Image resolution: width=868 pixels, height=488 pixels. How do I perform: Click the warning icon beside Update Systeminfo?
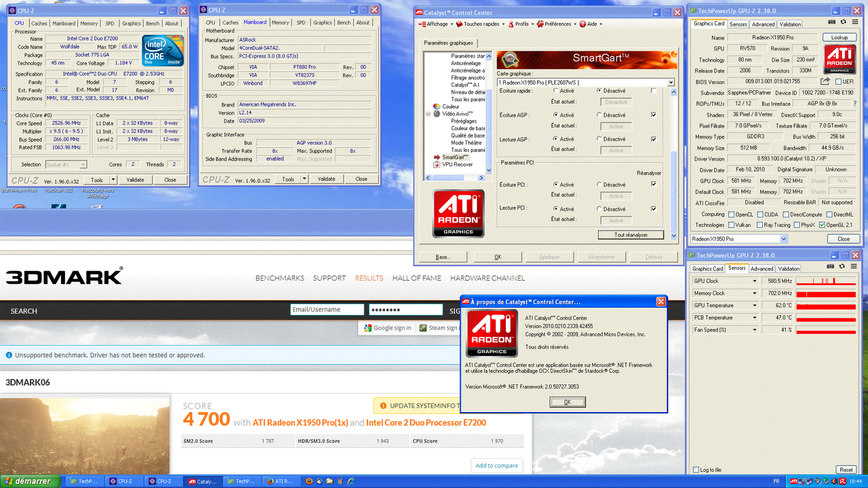[383, 406]
